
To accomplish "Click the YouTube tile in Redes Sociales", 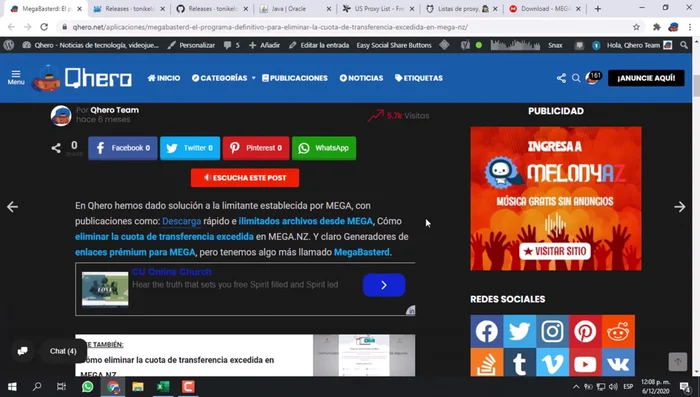I will click(585, 363).
